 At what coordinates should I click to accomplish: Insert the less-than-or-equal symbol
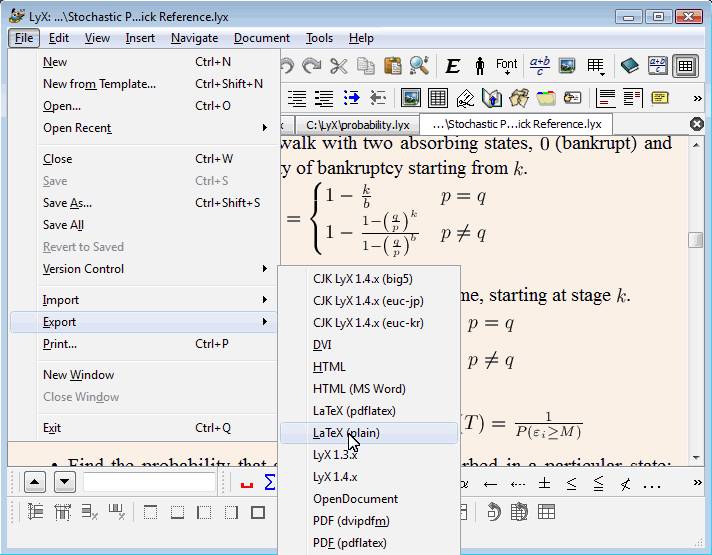pos(572,484)
